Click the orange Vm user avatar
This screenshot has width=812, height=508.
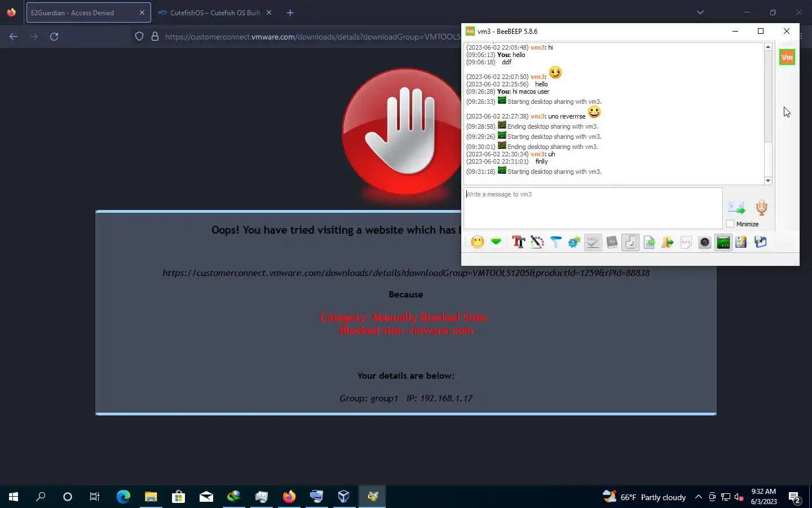[x=787, y=57]
